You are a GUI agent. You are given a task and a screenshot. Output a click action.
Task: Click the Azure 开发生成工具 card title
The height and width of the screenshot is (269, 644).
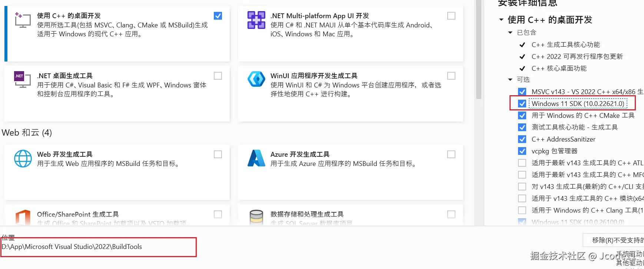pyautogui.click(x=300, y=155)
